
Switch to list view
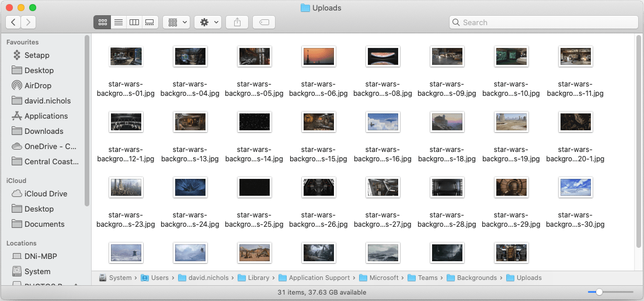[x=119, y=22]
